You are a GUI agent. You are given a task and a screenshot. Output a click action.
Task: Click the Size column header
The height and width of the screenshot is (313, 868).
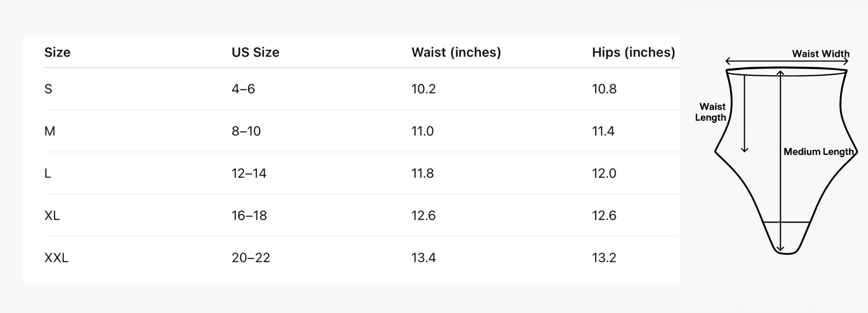[57, 52]
